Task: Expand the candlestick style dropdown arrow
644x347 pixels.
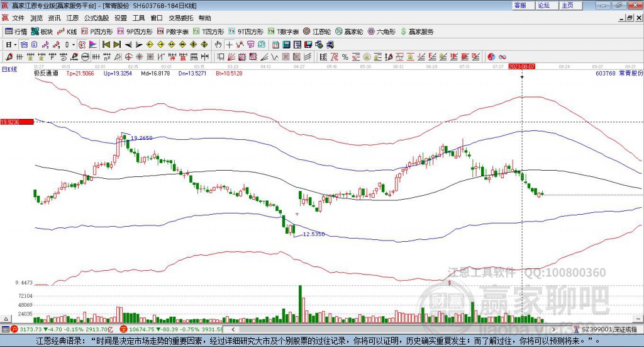Action: coord(74,45)
